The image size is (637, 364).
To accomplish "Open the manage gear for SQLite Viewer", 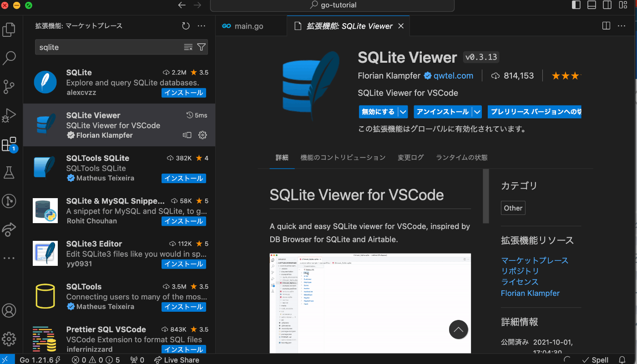I will (203, 135).
